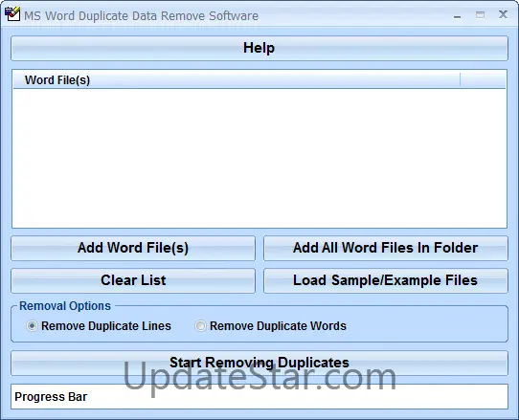This screenshot has width=519, height=420.
Task: Load Sample/Example Files
Action: click(386, 280)
